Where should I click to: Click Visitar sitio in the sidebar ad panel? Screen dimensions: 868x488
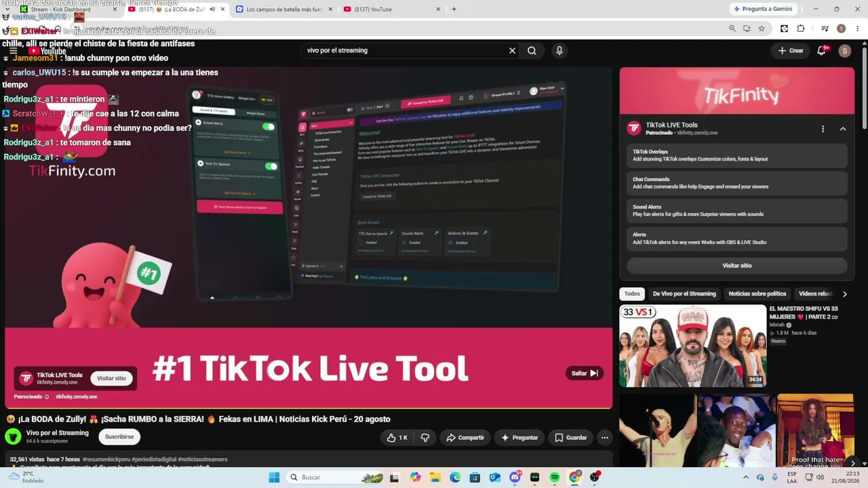pos(737,266)
